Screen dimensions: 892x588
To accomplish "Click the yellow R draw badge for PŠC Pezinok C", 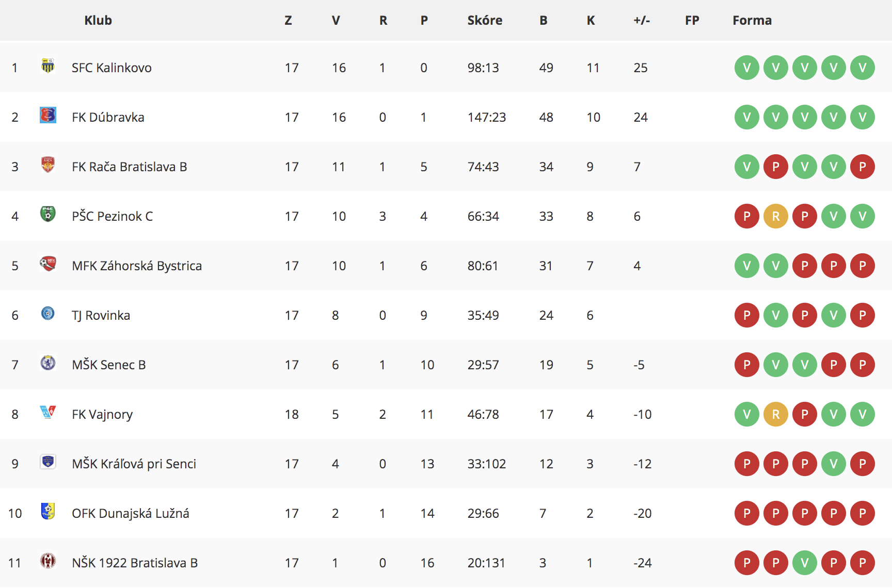I will coord(776,216).
